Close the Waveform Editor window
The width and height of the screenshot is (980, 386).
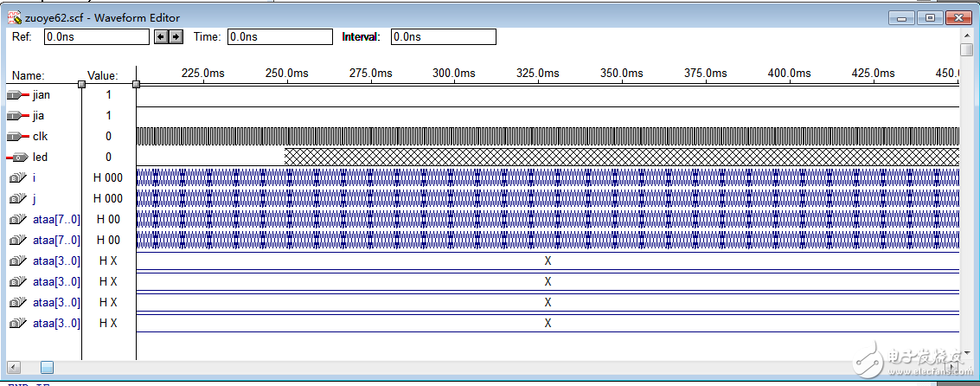[x=958, y=17]
